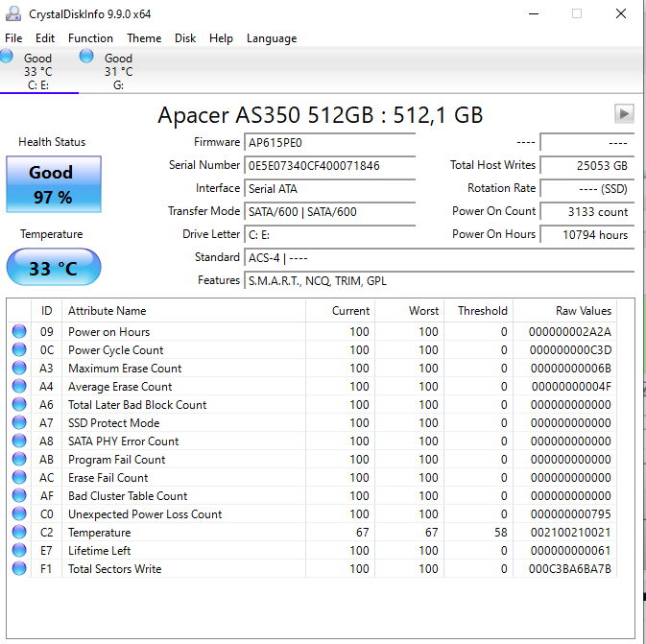Select the G: disk status orb
Screen dimensions: 646x644
(86, 56)
